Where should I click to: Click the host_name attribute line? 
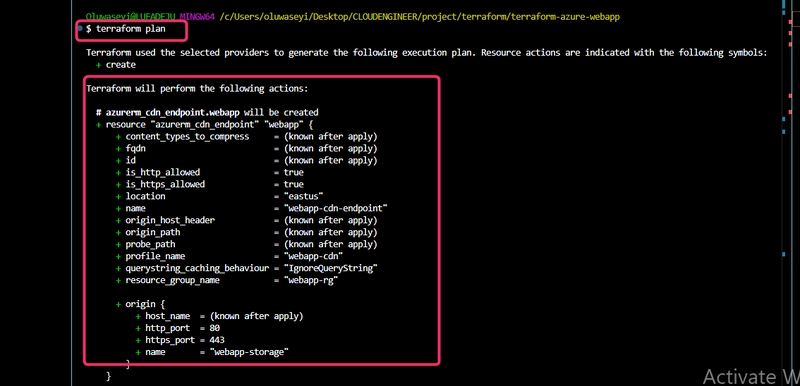pos(219,316)
